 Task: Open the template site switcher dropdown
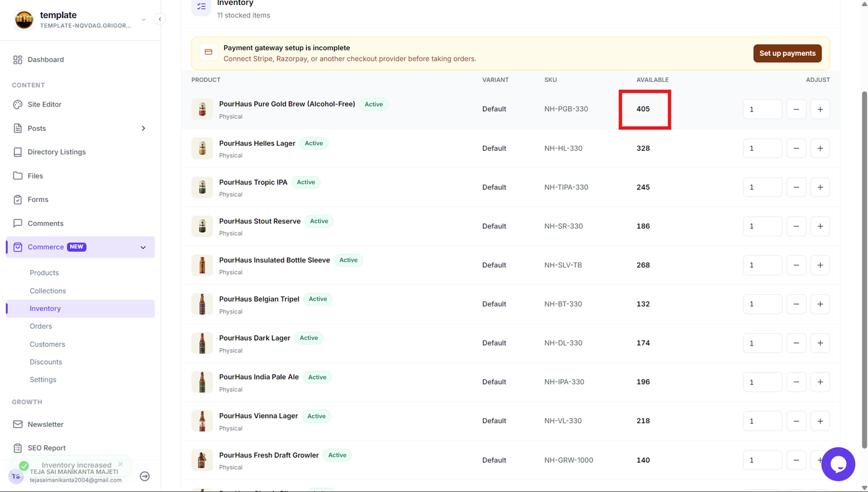[144, 20]
